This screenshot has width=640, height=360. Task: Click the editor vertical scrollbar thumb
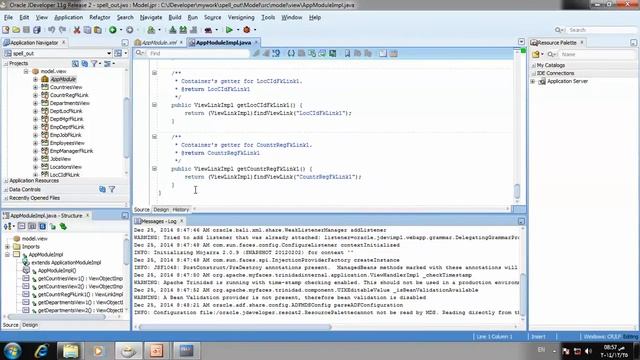click(517, 191)
